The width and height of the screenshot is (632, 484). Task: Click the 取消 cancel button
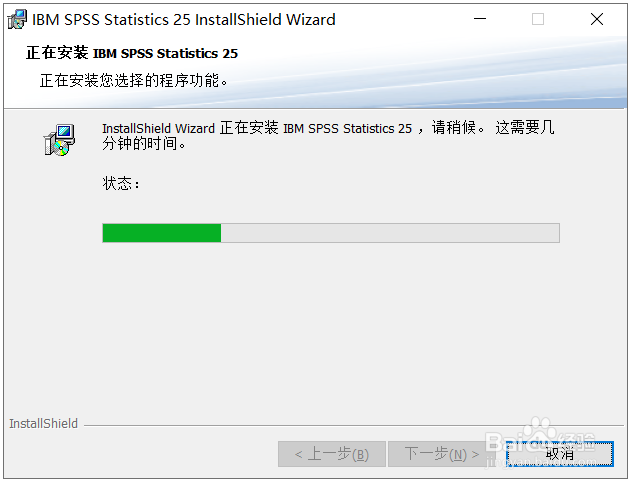click(560, 454)
